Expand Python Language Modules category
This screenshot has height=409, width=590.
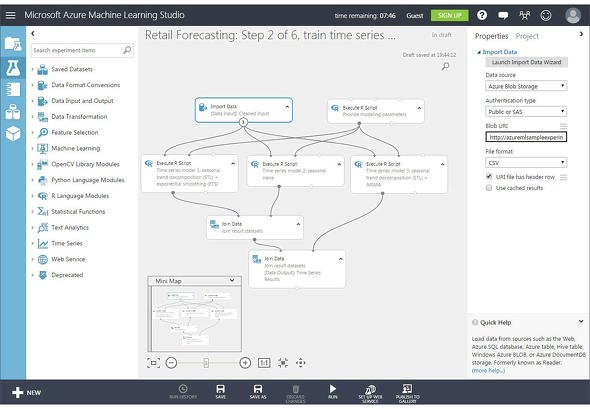tap(32, 180)
